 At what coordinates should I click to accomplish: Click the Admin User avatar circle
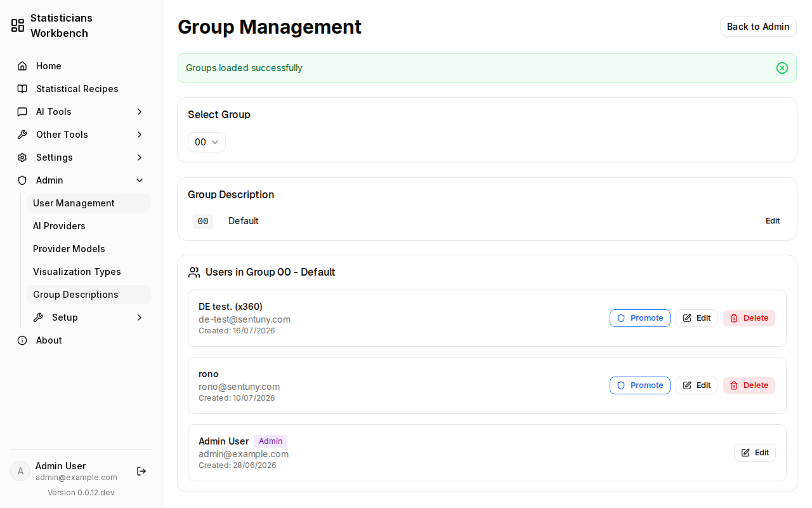click(x=20, y=471)
